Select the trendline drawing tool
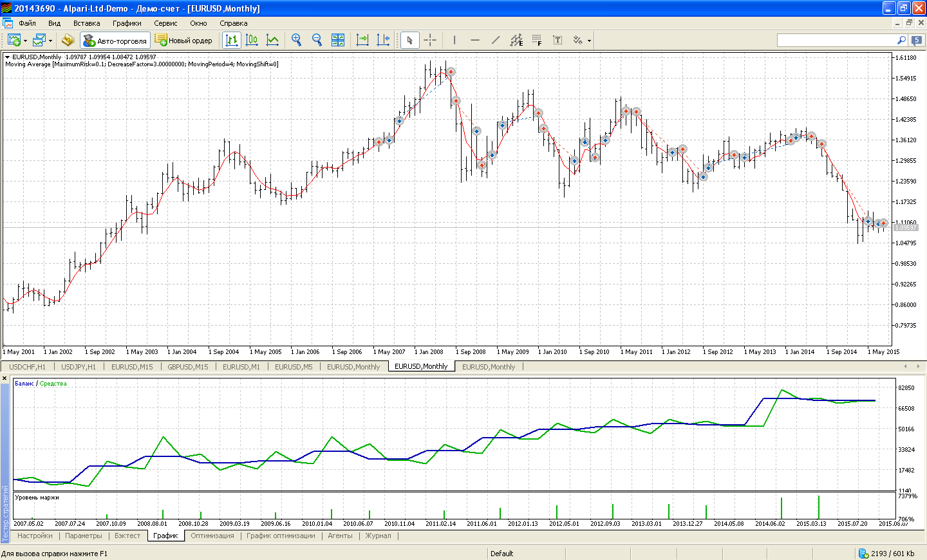The width and height of the screenshot is (927, 560). coord(495,40)
